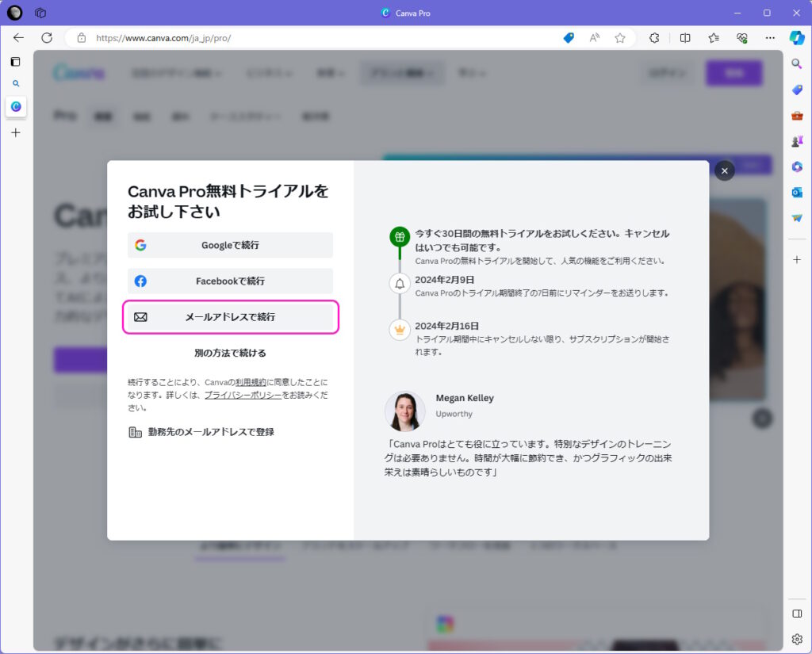Click the date text 2024年2月9日
This screenshot has height=654, width=812.
[445, 280]
